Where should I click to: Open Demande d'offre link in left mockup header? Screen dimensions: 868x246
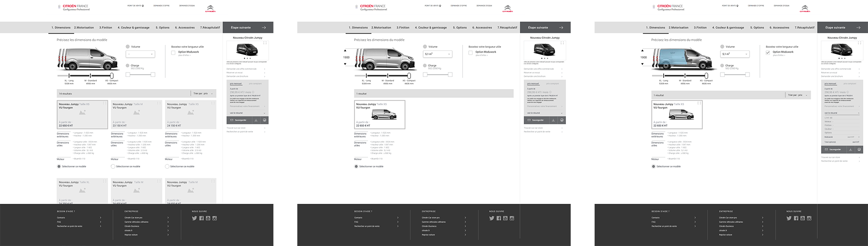[x=161, y=6]
